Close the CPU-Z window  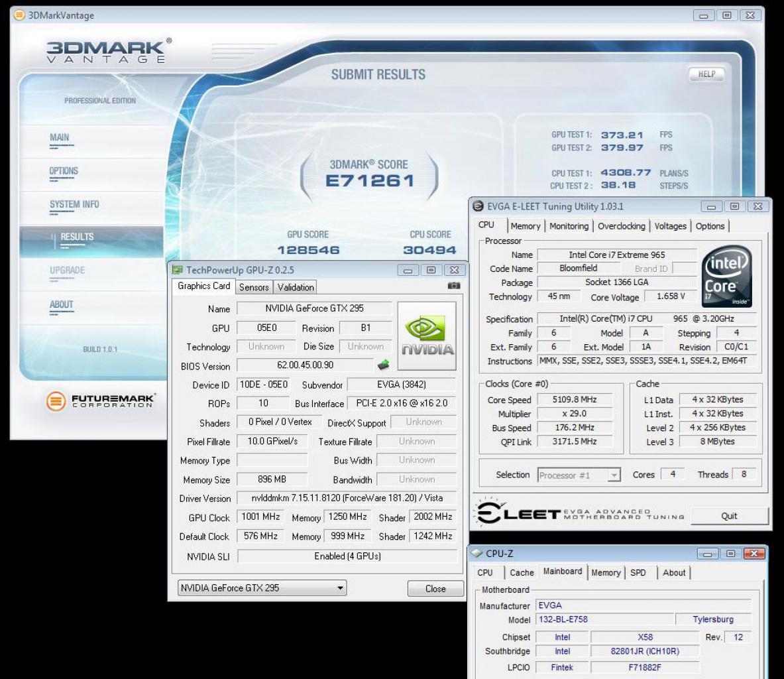pos(754,554)
